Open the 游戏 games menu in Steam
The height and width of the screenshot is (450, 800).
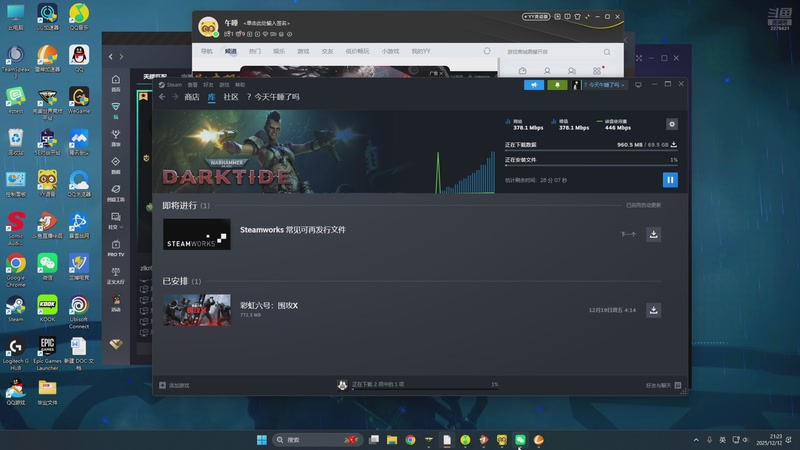coord(224,85)
